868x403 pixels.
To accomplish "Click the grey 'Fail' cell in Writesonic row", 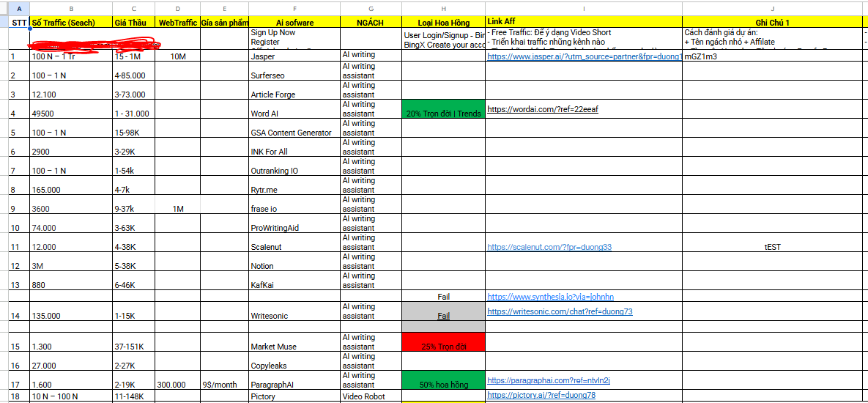I will (x=443, y=311).
